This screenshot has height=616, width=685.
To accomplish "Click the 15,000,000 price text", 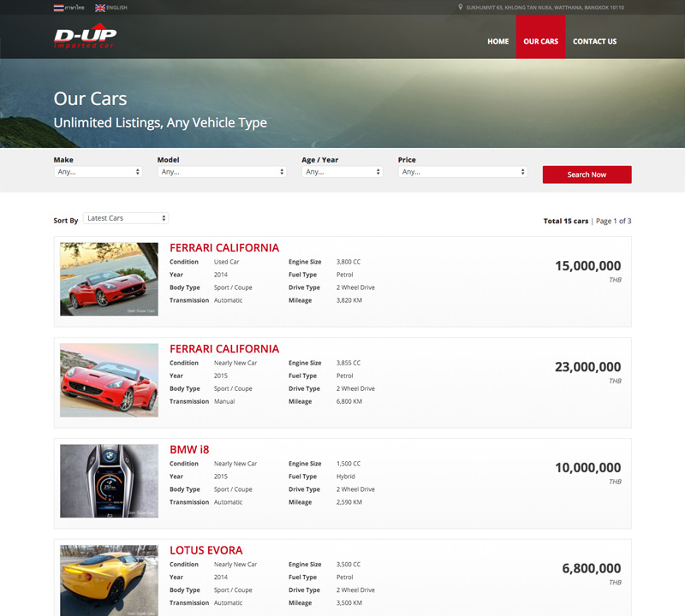I will coord(587,266).
